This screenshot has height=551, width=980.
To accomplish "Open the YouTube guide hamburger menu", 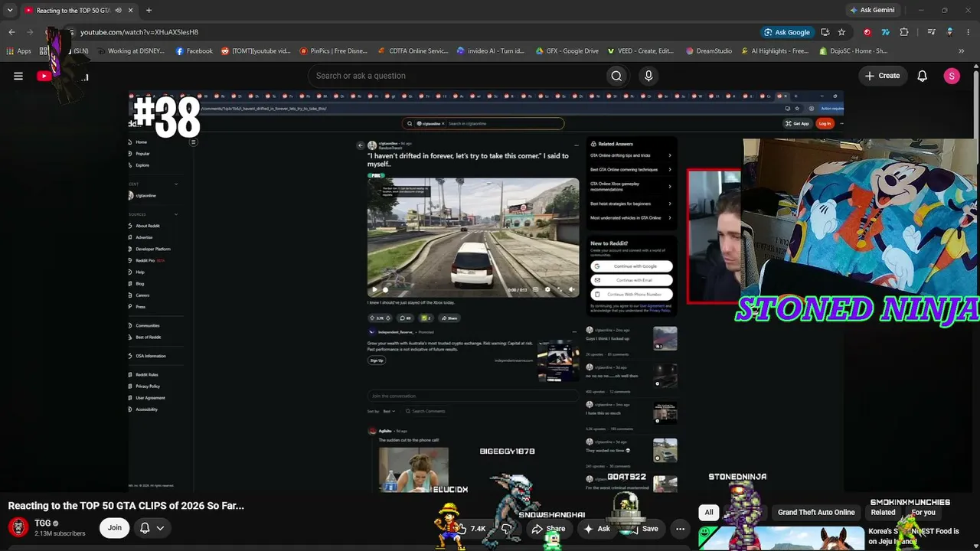I will (18, 76).
